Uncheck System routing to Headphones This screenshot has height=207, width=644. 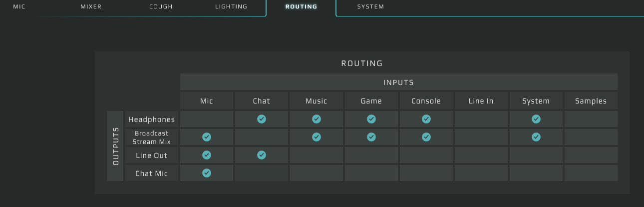[536, 119]
